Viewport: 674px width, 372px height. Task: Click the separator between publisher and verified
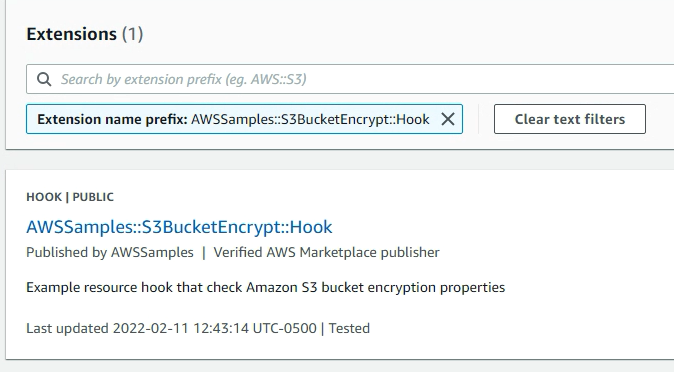pyautogui.click(x=203, y=252)
